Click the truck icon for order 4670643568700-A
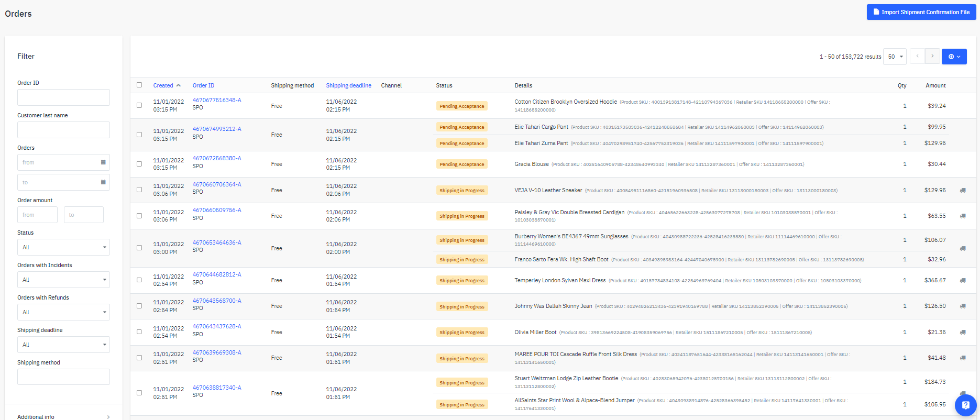 point(963,306)
